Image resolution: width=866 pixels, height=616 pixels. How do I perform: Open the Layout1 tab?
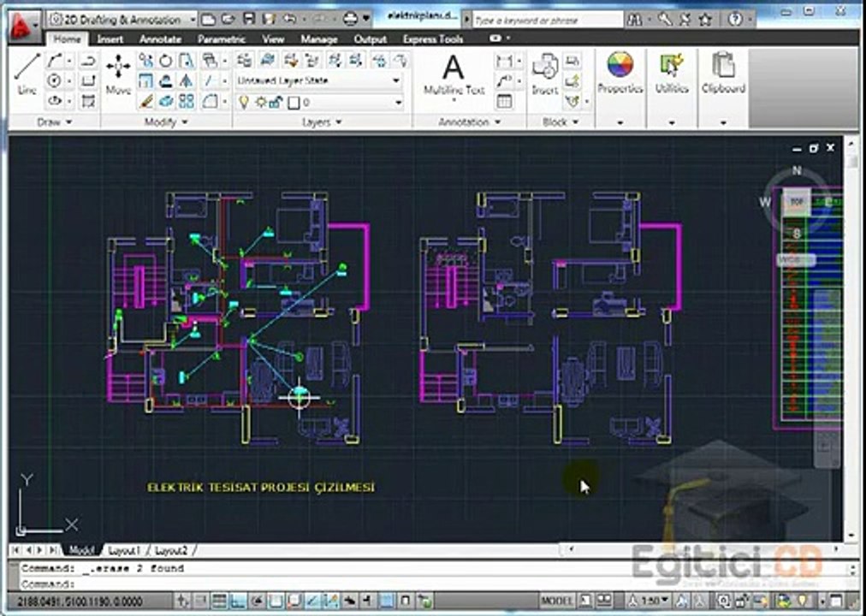click(124, 551)
